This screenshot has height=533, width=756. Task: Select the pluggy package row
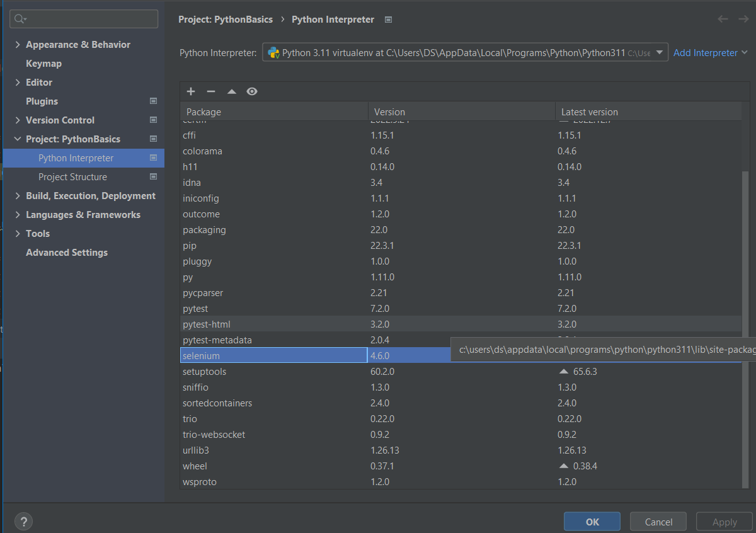coord(460,261)
